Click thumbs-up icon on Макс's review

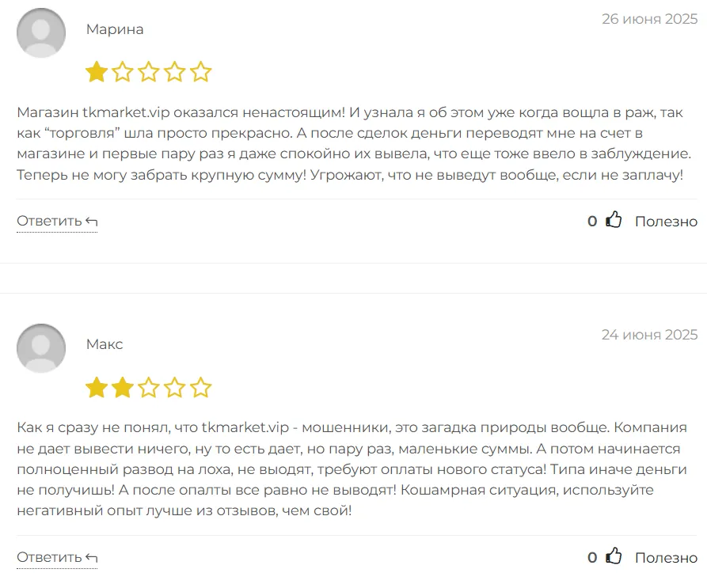click(614, 557)
